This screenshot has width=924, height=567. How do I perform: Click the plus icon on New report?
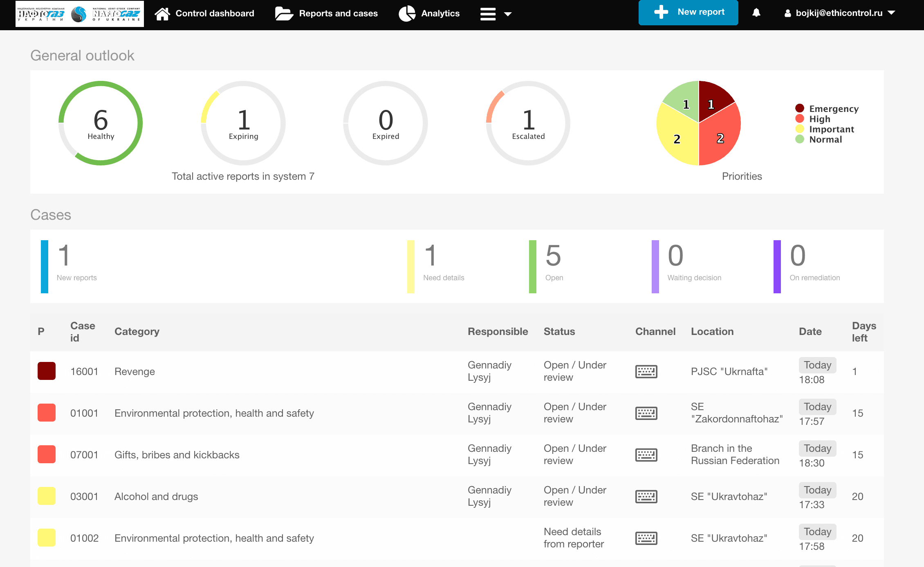pyautogui.click(x=661, y=12)
